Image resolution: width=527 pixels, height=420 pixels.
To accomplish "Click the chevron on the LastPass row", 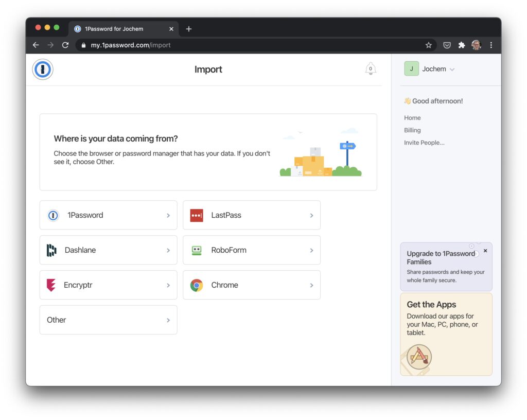I will click(311, 215).
